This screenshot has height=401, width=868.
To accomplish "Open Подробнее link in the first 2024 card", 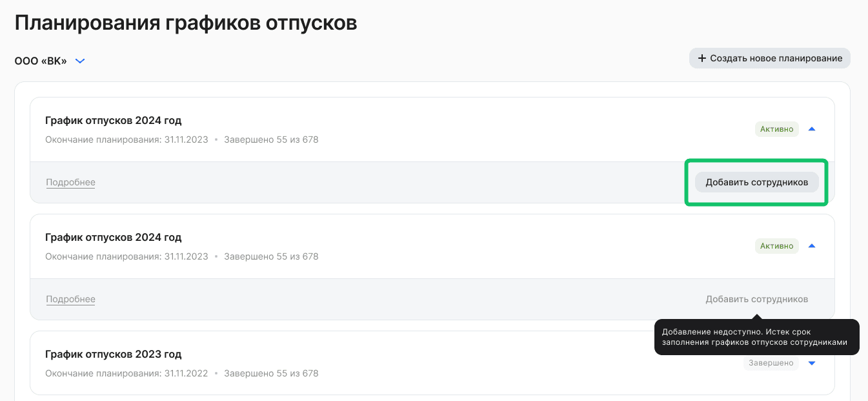I will click(x=70, y=182).
